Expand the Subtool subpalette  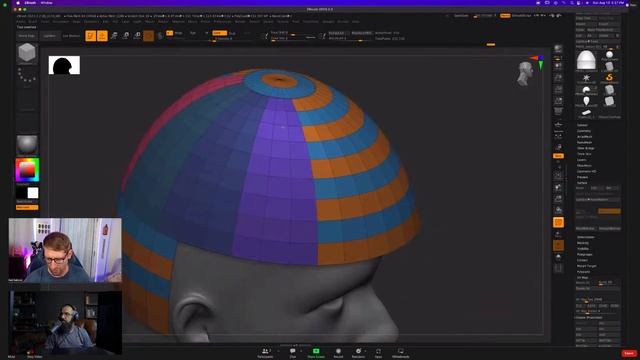pyautogui.click(x=582, y=125)
